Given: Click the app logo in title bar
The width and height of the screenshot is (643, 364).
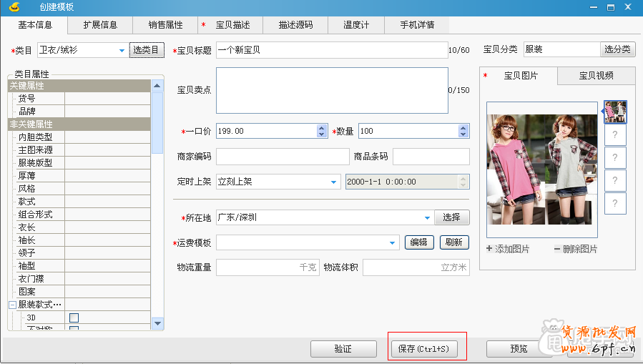Looking at the screenshot, I should point(14,8).
